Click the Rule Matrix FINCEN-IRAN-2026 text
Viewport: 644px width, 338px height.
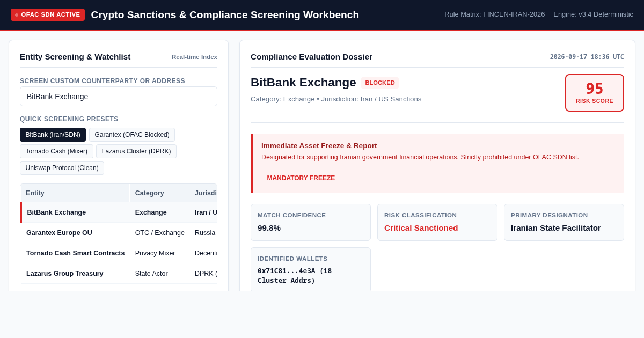point(494,14)
